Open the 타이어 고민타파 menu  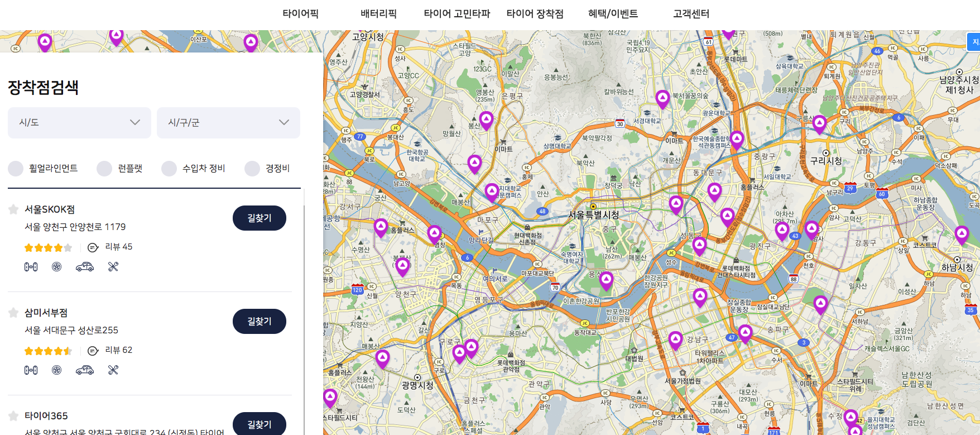(457, 14)
